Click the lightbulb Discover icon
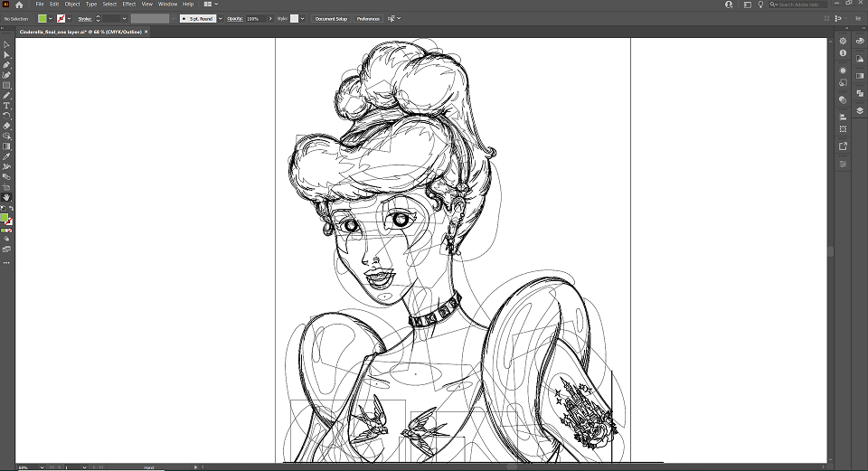The width and height of the screenshot is (868, 471). pyautogui.click(x=760, y=5)
